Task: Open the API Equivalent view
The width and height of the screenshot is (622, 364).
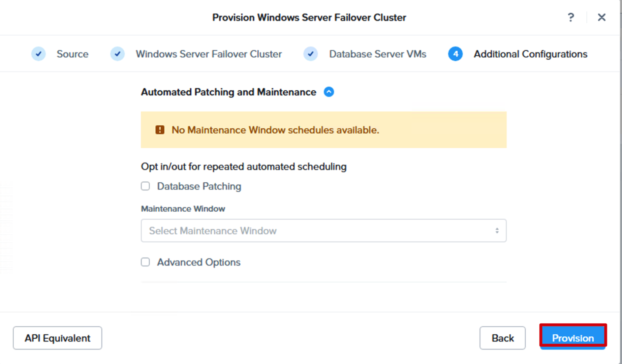Action: (x=57, y=338)
